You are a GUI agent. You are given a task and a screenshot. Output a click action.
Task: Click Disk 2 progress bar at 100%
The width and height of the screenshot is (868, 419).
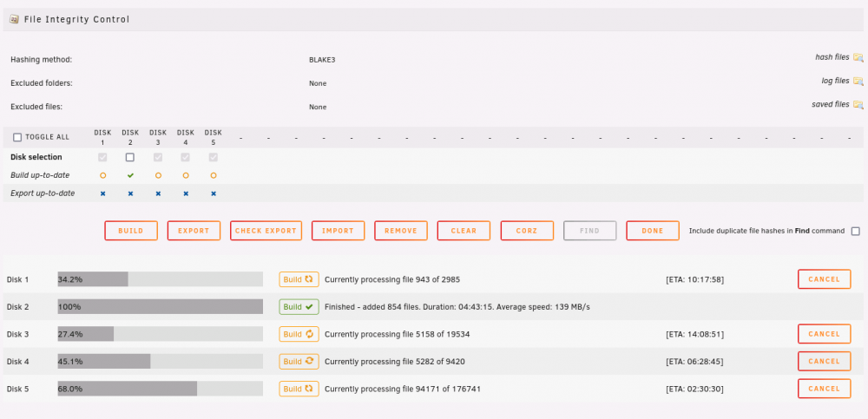[x=160, y=306]
